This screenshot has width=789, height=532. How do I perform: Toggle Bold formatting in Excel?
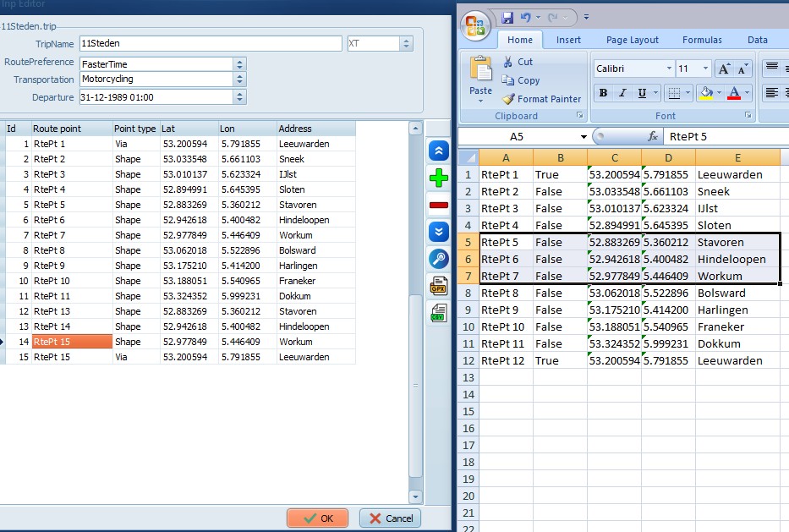point(603,93)
